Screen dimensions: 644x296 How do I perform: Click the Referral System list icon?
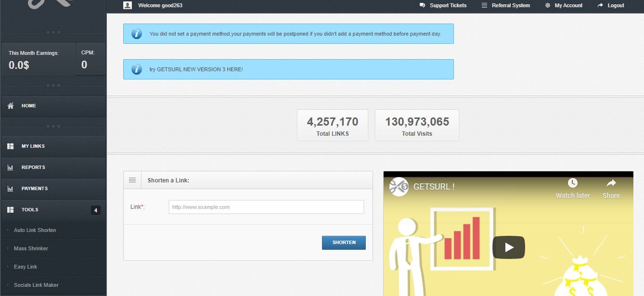[484, 5]
